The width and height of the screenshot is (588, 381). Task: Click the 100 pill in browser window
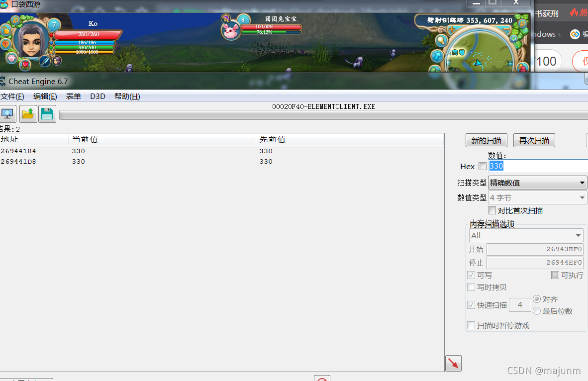548,61
